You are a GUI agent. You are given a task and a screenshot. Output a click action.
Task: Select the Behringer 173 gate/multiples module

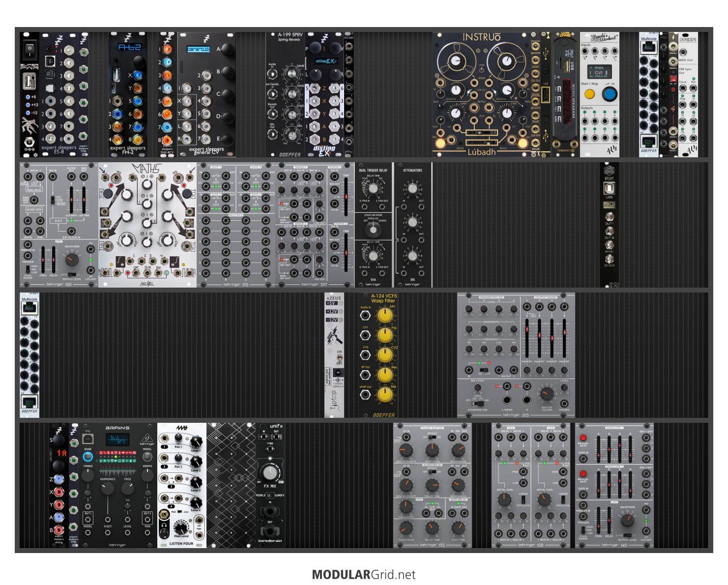[x=236, y=225]
